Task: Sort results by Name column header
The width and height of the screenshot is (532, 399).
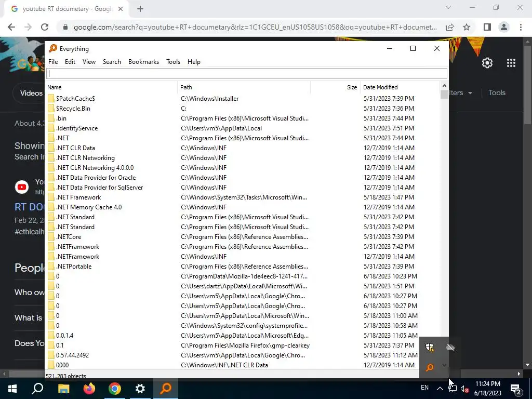Action: click(x=111, y=87)
